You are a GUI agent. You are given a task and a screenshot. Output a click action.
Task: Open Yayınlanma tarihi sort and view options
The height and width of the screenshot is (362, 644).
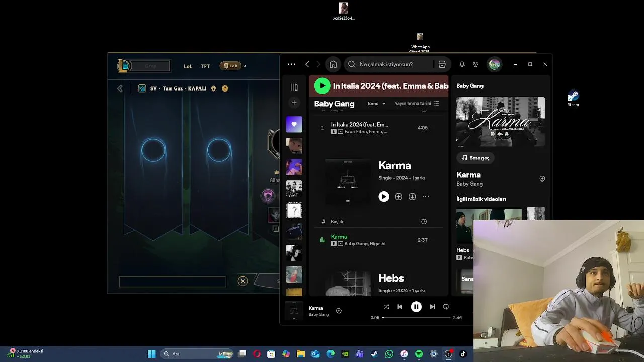[x=417, y=103]
